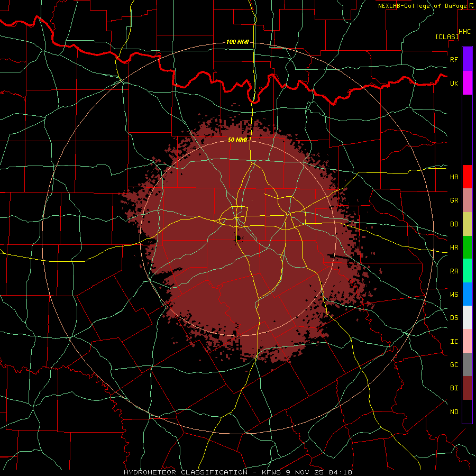
Task: Click the GC legend label
Action: tap(454, 364)
